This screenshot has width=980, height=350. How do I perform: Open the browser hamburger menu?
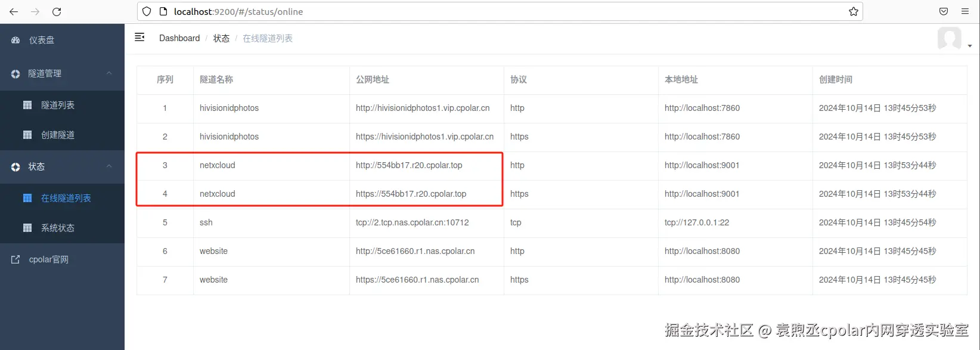[965, 11]
